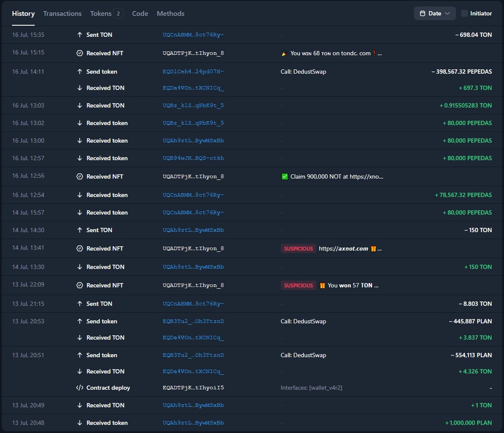Click down arrow icon on 16 Jul 13:02 row
The width and height of the screenshot is (504, 433).
click(x=80, y=123)
